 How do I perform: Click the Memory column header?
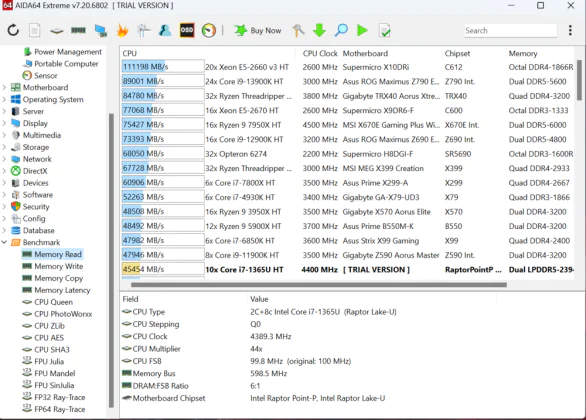[523, 53]
